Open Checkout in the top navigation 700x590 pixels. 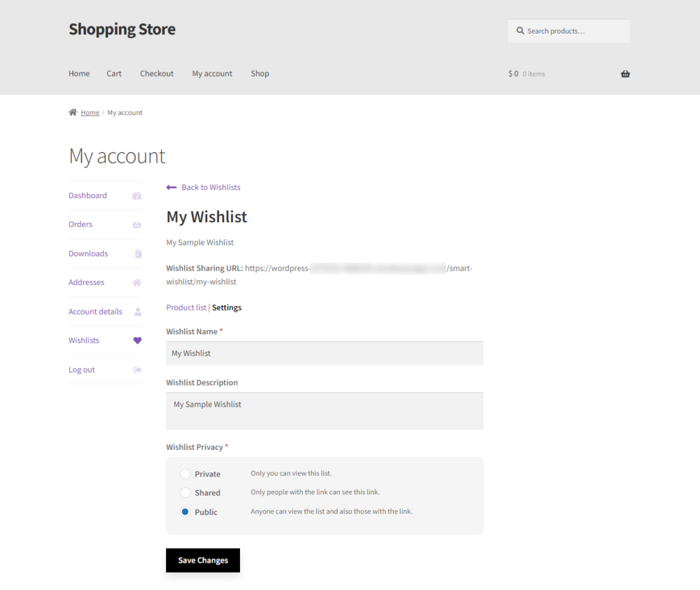coord(157,74)
